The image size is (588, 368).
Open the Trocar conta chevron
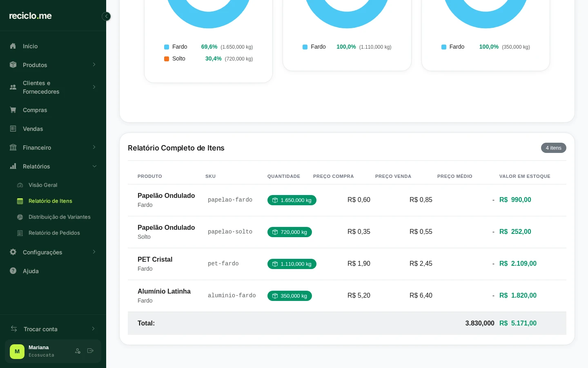coord(93,329)
